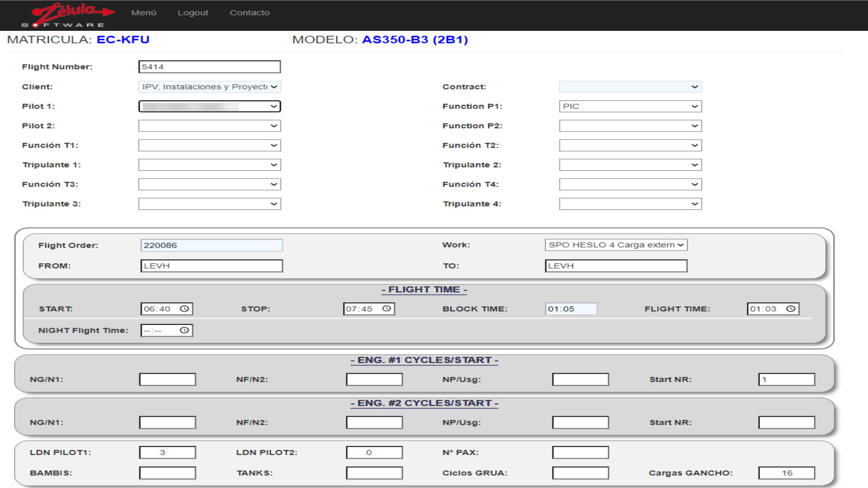Expand the Work dropdown SPO HESLO 4
868x488 pixels.
point(616,245)
